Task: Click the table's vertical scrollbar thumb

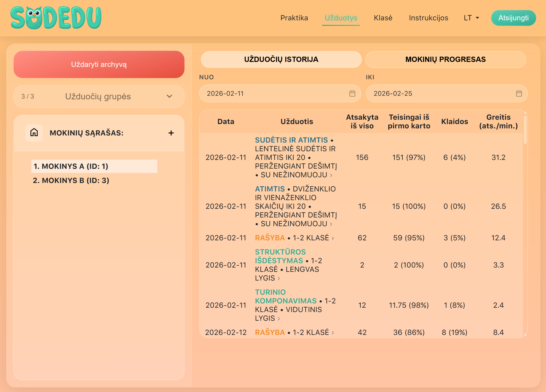Action: click(x=525, y=130)
